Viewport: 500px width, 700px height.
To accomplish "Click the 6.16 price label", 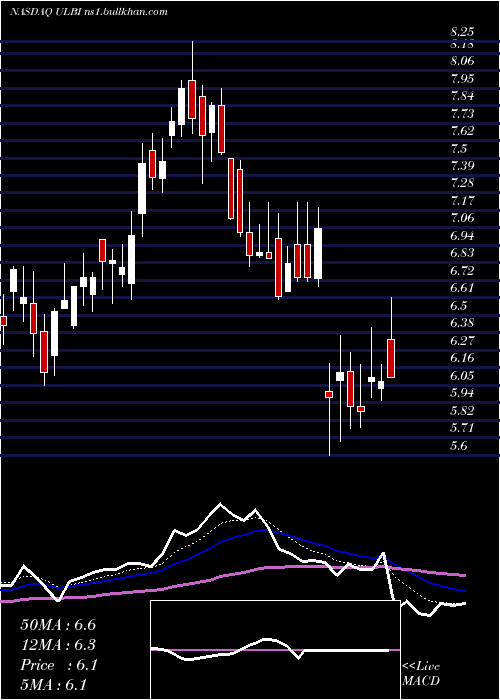I will 462,358.
